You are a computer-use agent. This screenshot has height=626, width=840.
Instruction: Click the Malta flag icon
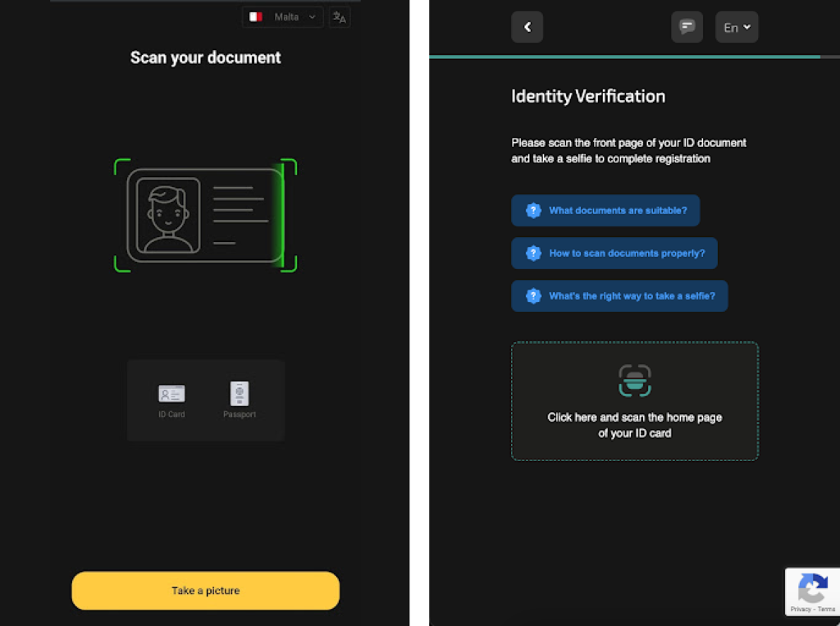click(x=256, y=17)
